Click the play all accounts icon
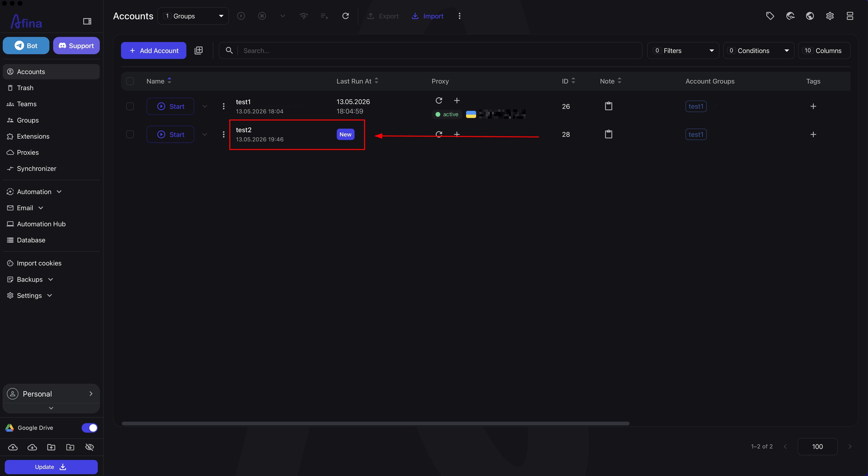This screenshot has width=868, height=476. (241, 16)
